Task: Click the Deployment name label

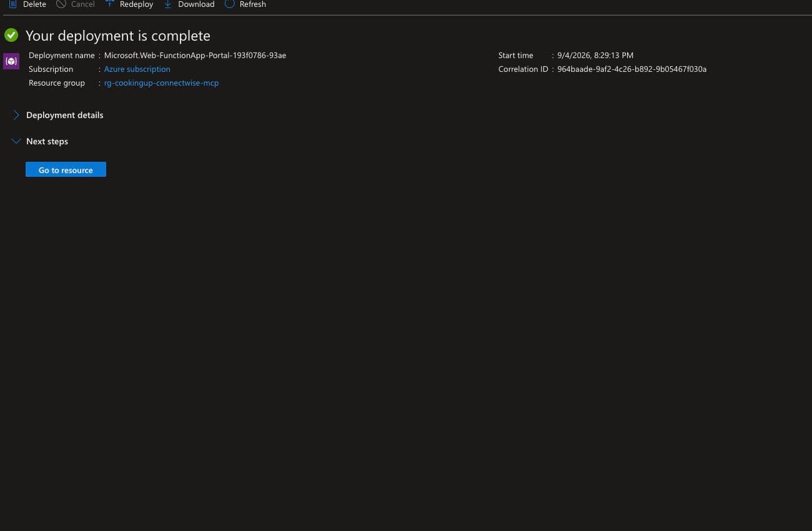Action: click(x=62, y=56)
